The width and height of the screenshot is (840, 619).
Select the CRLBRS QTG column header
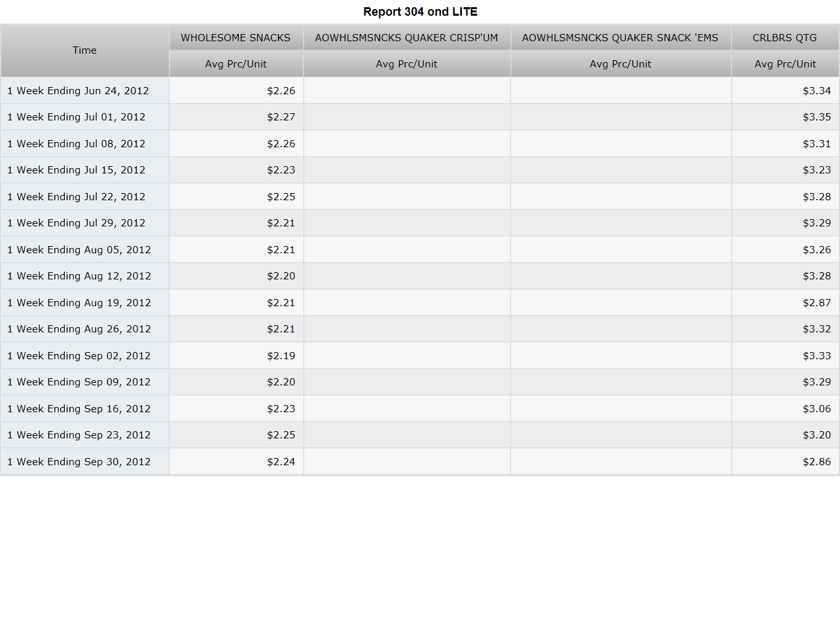(x=785, y=38)
